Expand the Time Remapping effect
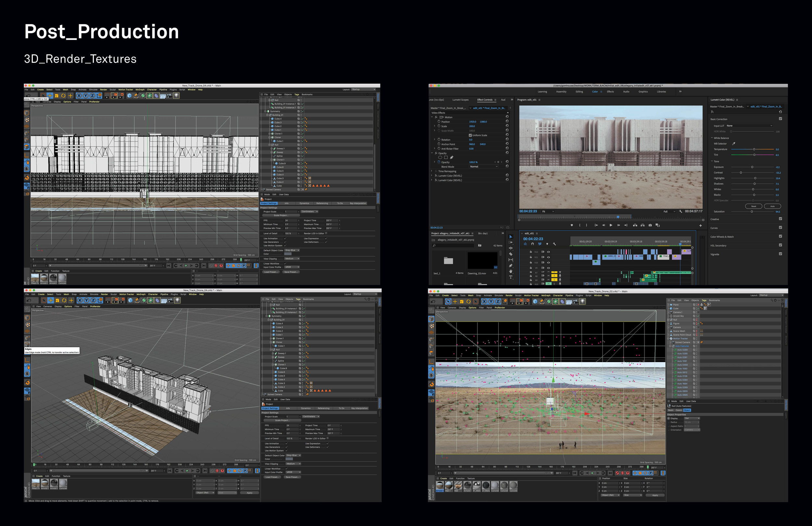 point(432,171)
